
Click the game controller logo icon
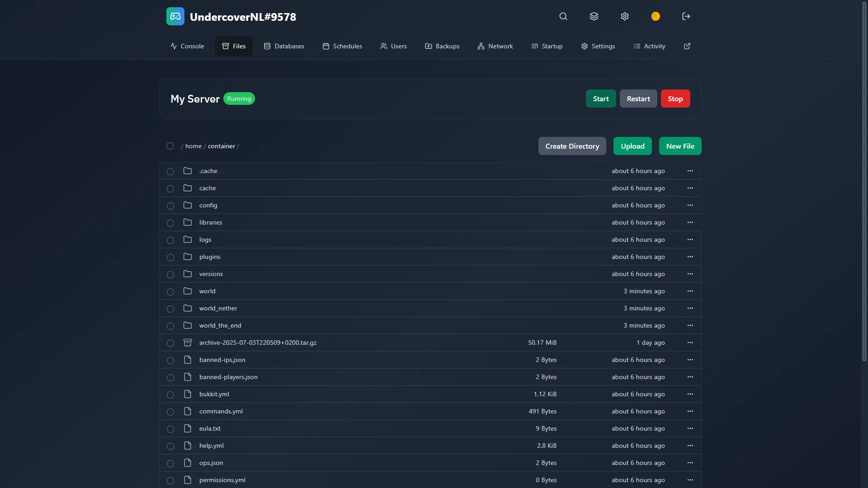coord(175,17)
